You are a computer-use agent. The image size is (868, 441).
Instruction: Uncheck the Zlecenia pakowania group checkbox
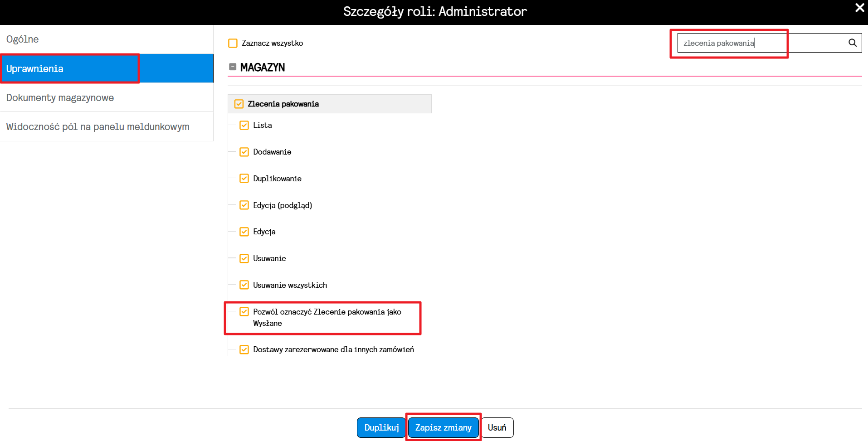coord(239,104)
